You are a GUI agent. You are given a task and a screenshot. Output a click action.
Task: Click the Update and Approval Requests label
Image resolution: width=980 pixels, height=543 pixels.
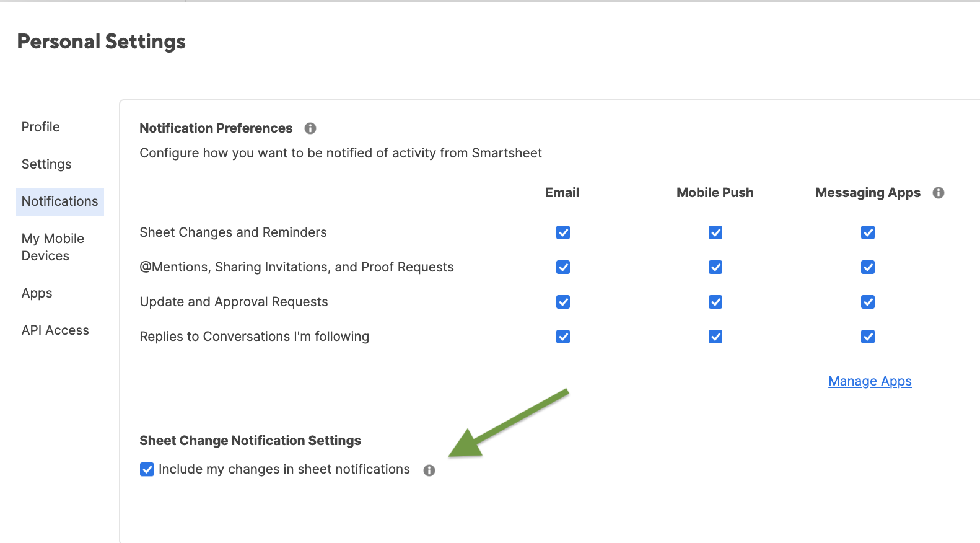[x=234, y=302]
